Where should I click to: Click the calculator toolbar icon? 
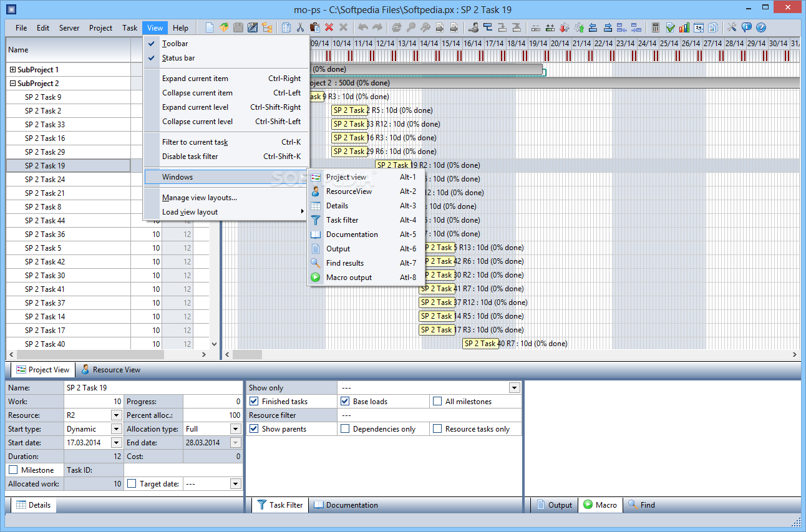click(656, 27)
